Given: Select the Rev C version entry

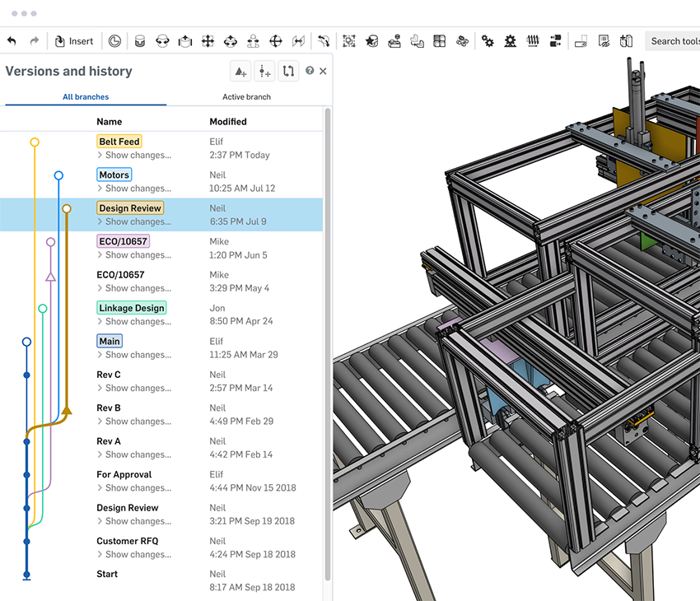Looking at the screenshot, I should click(109, 375).
